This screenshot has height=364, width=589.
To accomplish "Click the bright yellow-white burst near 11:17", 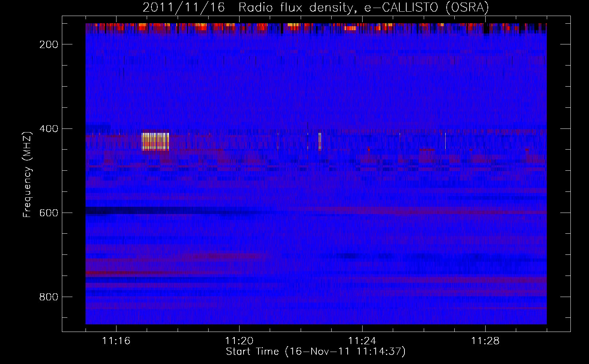I will point(155,142).
